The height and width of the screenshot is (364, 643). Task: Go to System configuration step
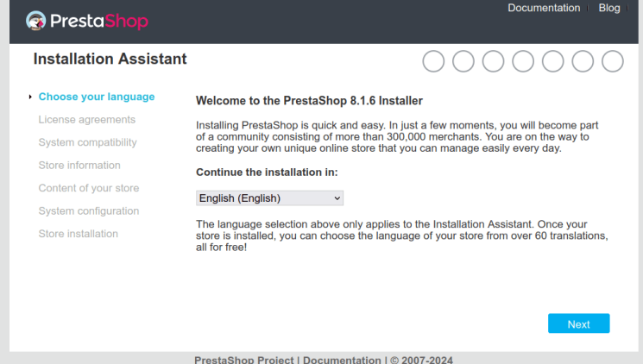coord(89,211)
